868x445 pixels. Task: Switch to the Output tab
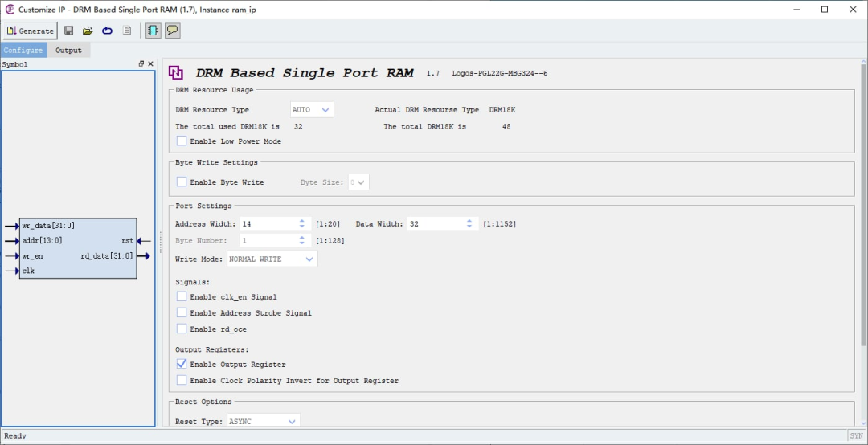68,50
